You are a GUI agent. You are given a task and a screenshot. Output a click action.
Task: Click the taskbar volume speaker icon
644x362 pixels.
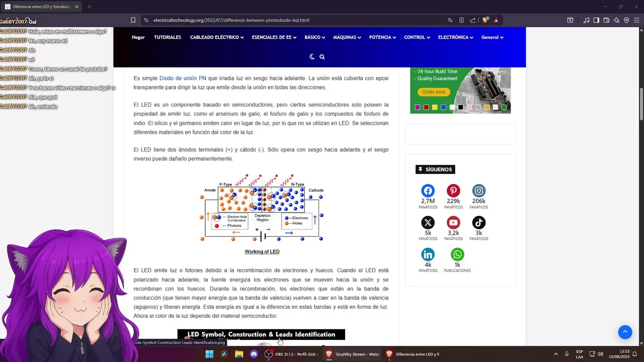tap(600, 354)
